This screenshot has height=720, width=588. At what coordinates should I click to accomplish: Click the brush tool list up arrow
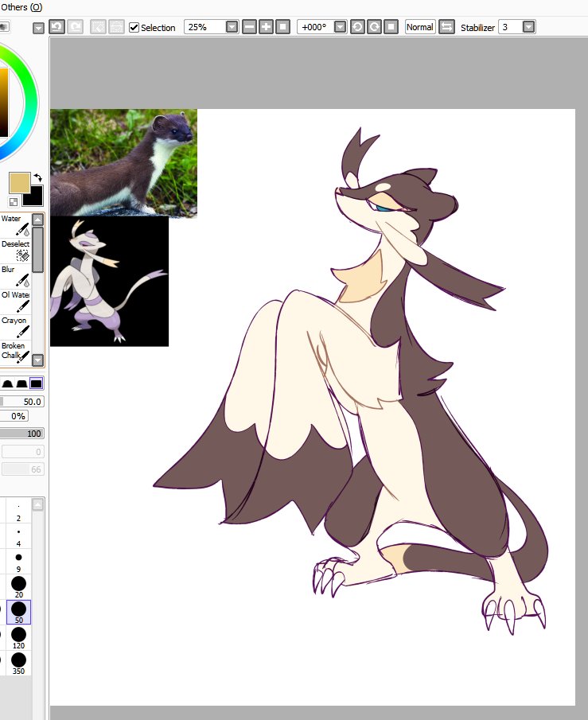(x=38, y=219)
